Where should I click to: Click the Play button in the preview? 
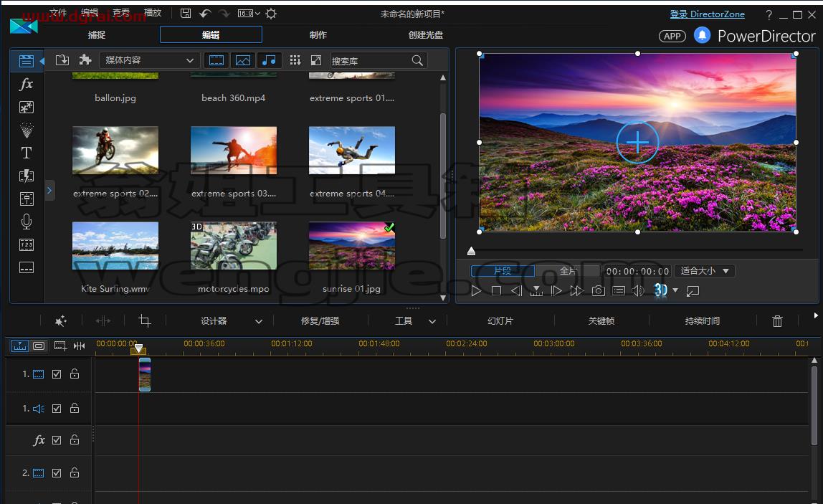point(475,290)
